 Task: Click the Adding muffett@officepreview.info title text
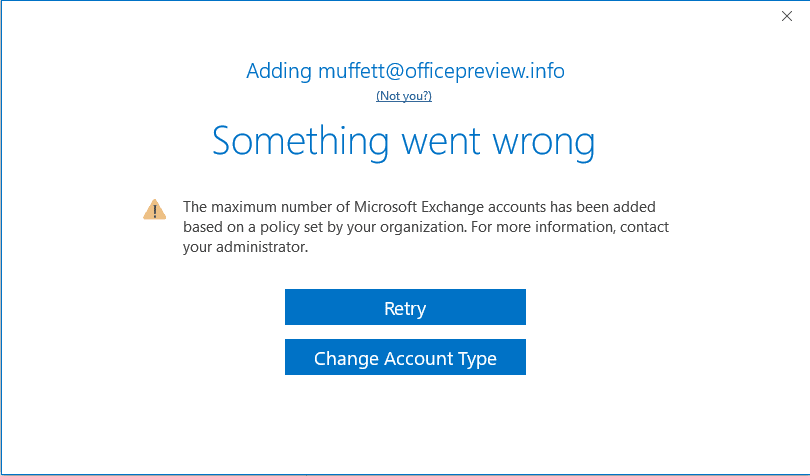(x=405, y=71)
